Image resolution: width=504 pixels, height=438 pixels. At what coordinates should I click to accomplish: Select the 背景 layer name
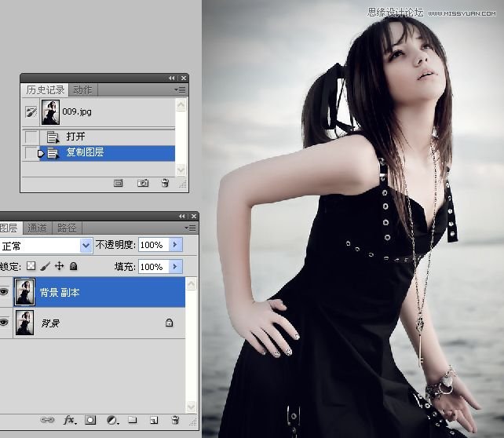pos(50,323)
